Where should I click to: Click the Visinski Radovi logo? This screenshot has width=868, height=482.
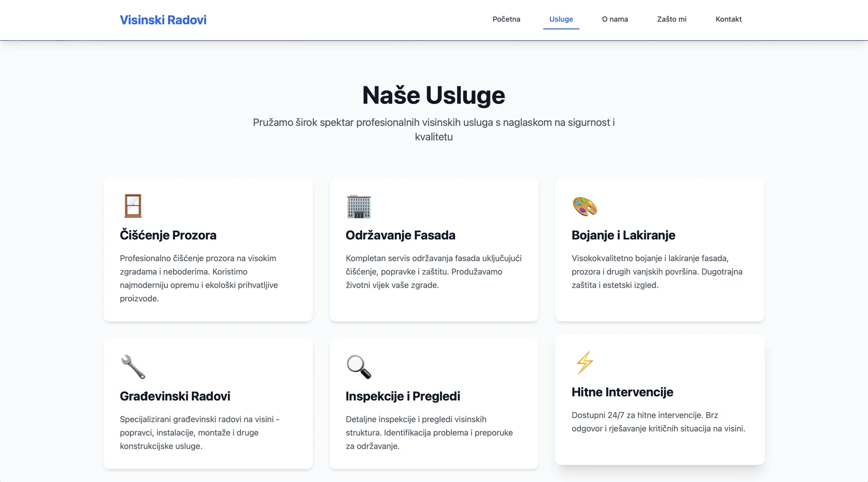(x=163, y=20)
